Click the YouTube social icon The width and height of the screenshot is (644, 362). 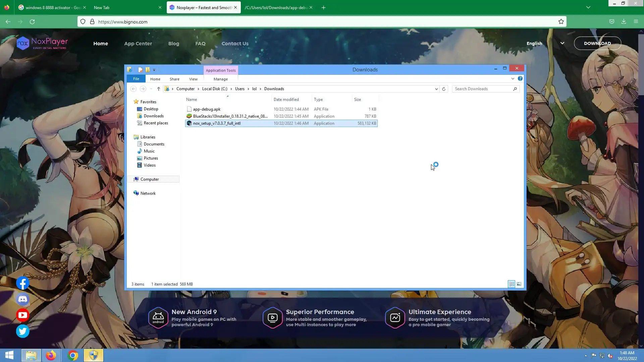pos(23,315)
